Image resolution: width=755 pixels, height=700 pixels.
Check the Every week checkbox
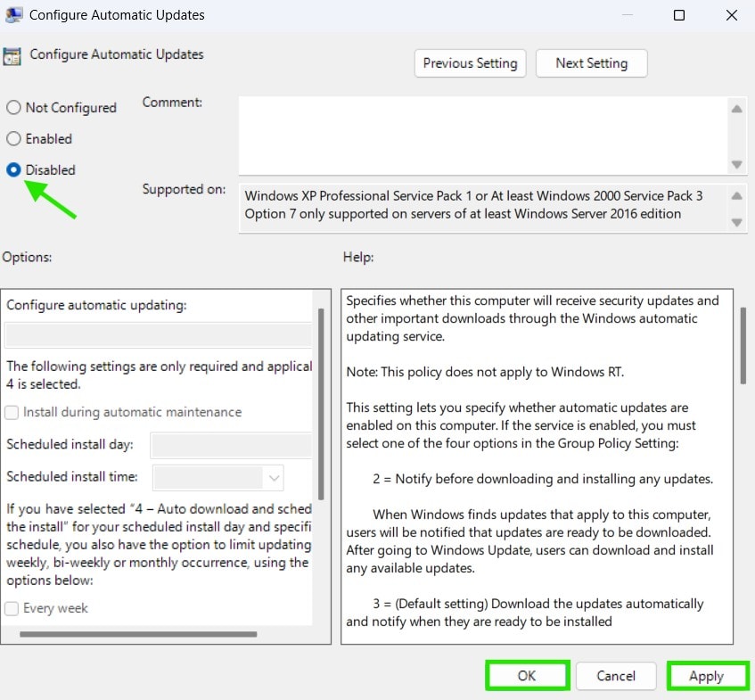[12, 608]
